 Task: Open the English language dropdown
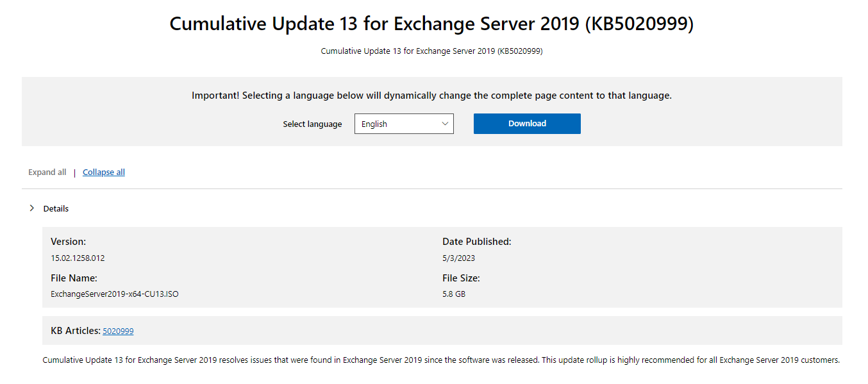click(x=404, y=124)
